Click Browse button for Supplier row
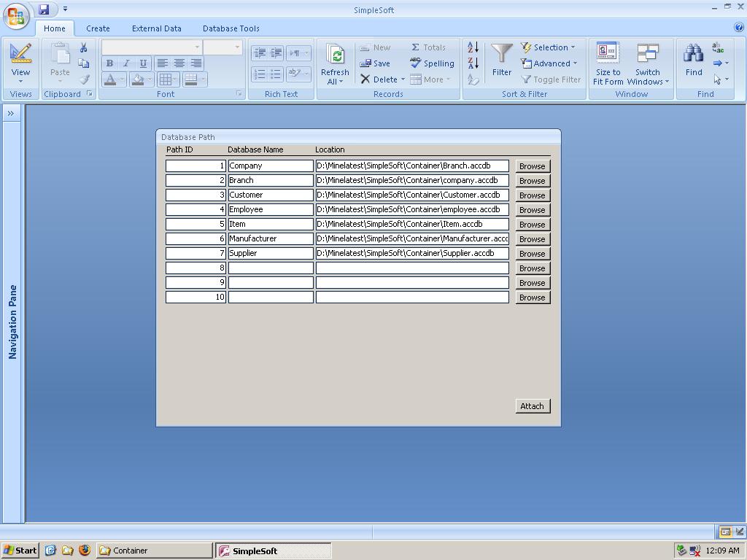The height and width of the screenshot is (560, 747). point(533,254)
